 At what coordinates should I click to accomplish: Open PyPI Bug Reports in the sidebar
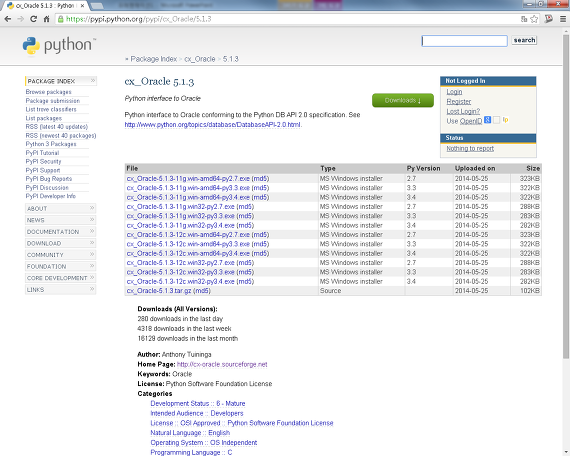pos(49,179)
